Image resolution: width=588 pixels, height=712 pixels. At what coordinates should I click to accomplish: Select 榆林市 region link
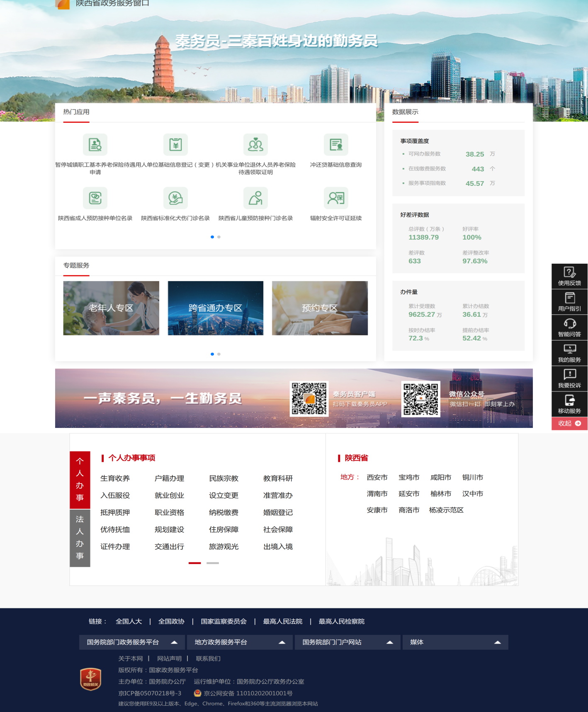click(441, 493)
